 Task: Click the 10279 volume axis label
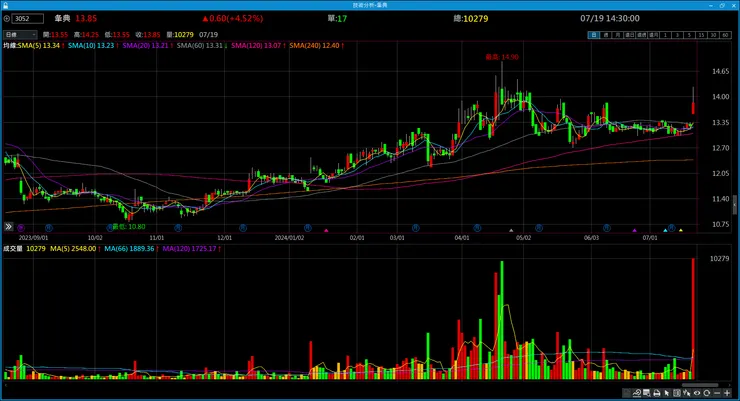coord(719,259)
